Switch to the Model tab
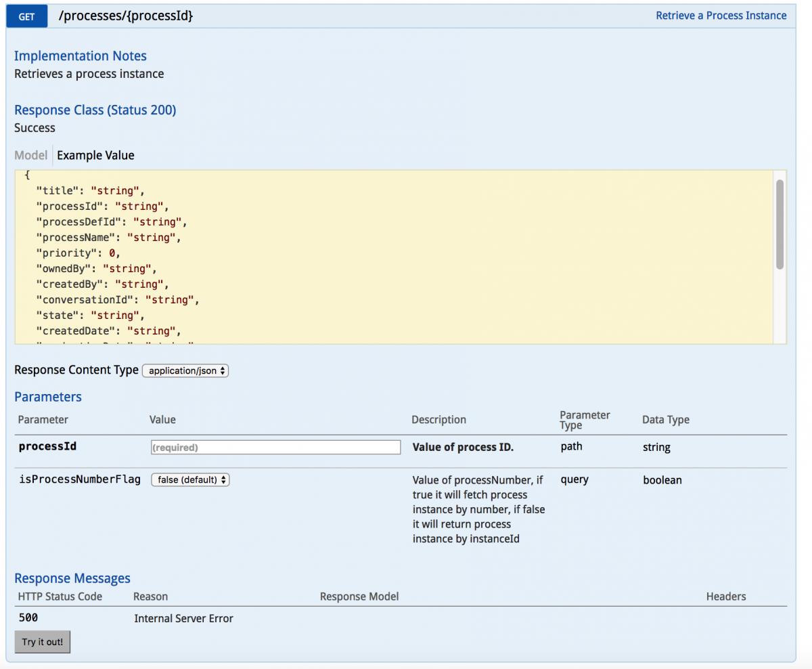Viewport: 812px width, 669px height. pyautogui.click(x=31, y=155)
